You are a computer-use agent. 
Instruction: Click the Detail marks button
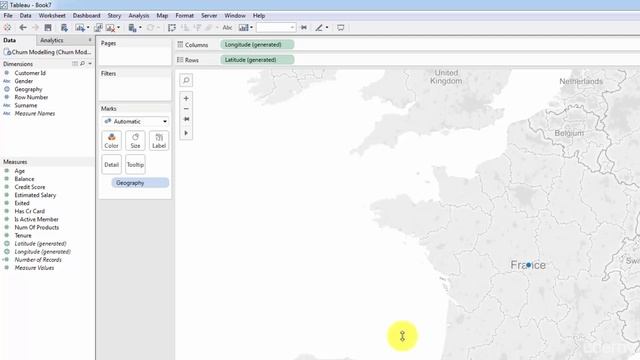pyautogui.click(x=111, y=164)
